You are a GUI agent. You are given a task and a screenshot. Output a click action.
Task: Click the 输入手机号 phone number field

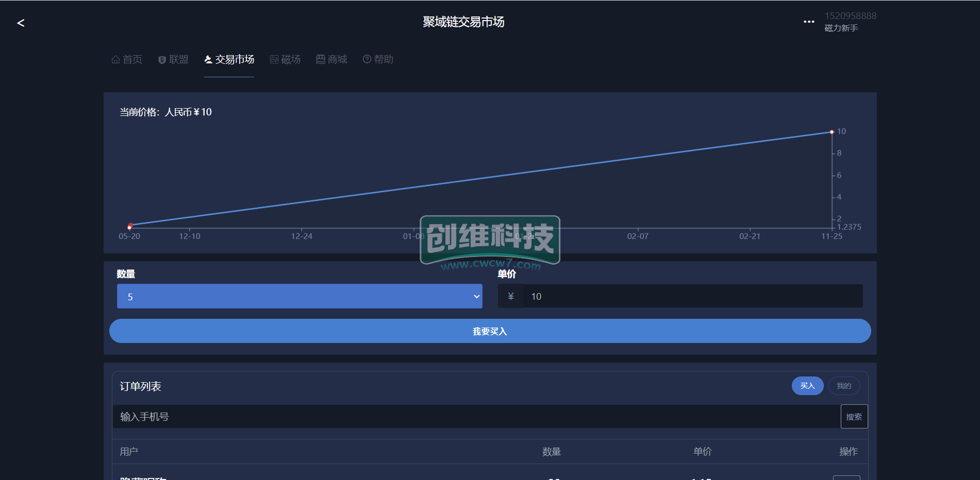tap(475, 417)
